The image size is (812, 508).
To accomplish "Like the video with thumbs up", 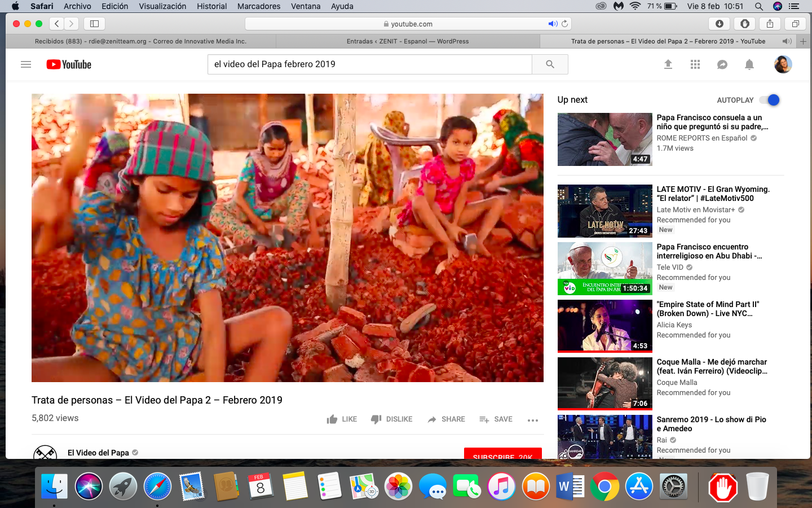I will (x=342, y=419).
